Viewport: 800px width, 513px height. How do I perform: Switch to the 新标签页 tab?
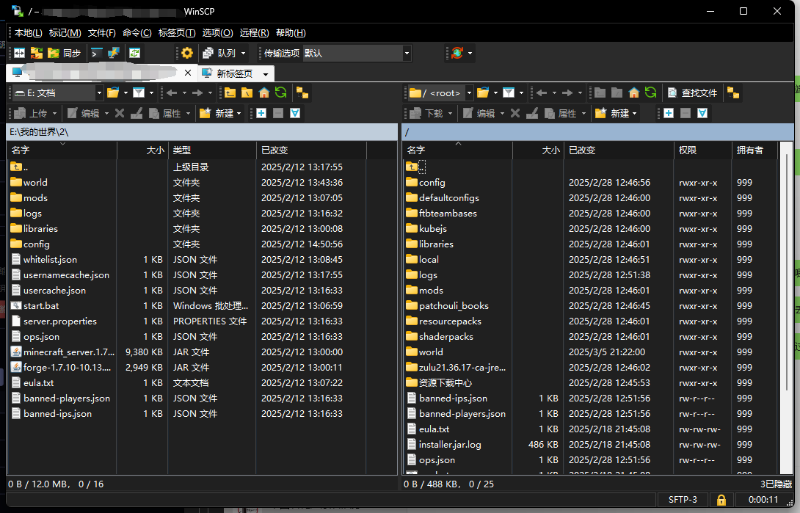tap(234, 73)
